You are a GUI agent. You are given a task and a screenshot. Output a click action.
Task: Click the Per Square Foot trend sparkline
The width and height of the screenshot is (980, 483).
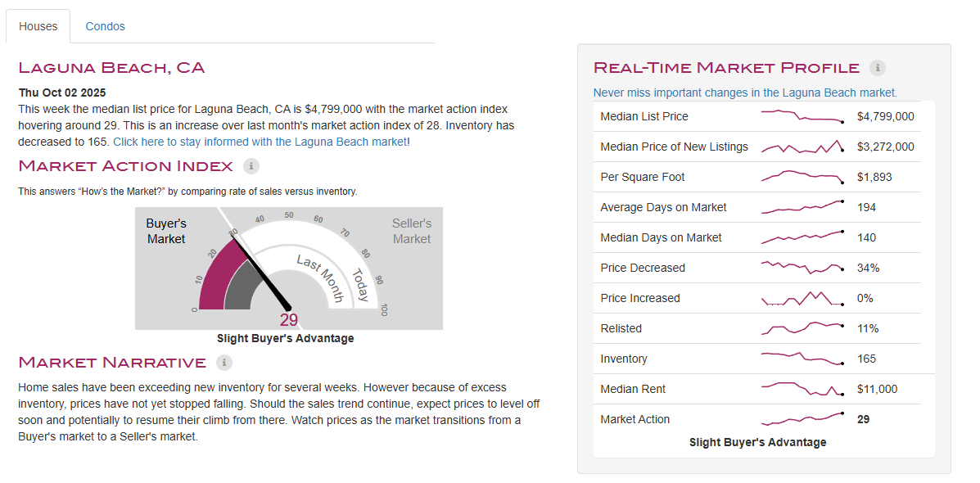tap(802, 177)
